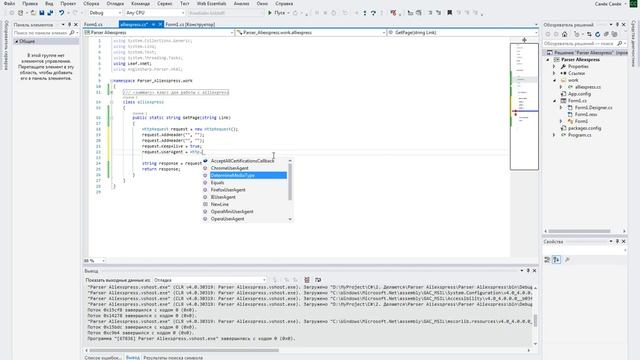
Task: Click the Refresh icon in Solution Explorer toolbar
Action: tap(598, 34)
